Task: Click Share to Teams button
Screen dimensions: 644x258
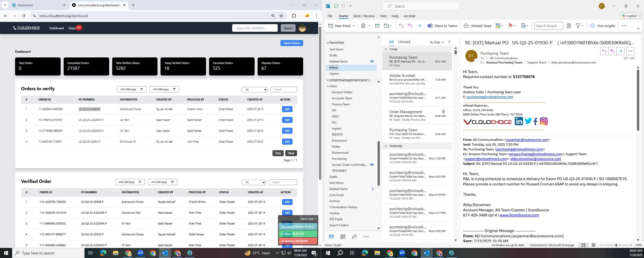Action: [x=442, y=26]
